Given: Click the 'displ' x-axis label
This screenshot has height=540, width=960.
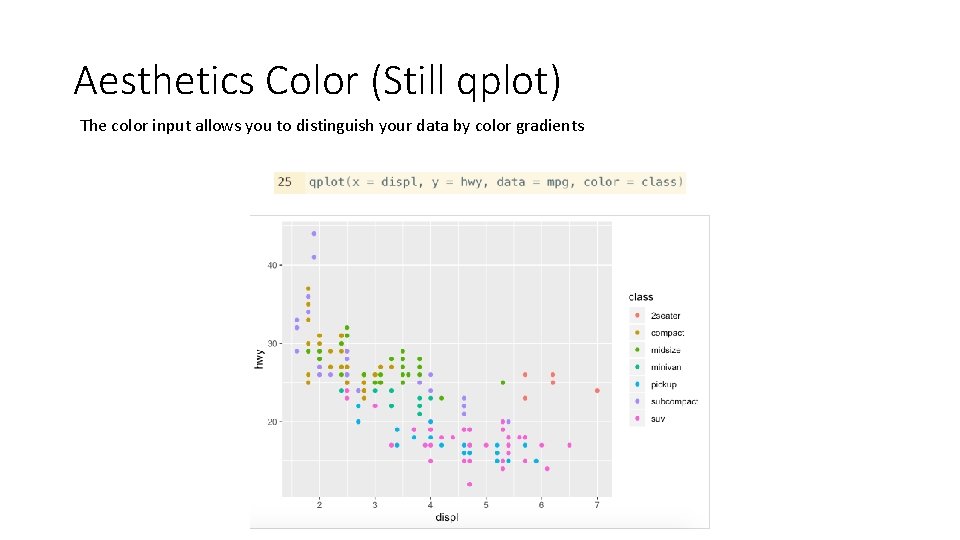Looking at the screenshot, I should point(447,517).
